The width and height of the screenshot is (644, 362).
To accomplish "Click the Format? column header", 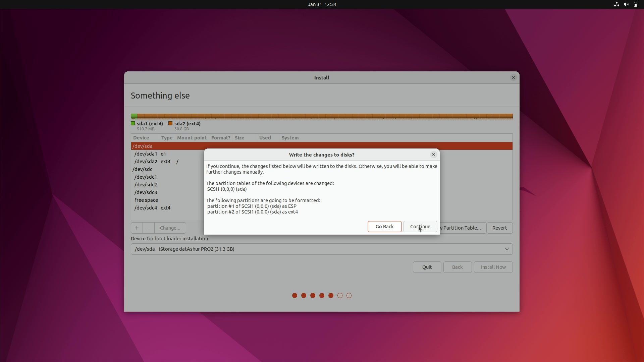I will pyautogui.click(x=221, y=138).
